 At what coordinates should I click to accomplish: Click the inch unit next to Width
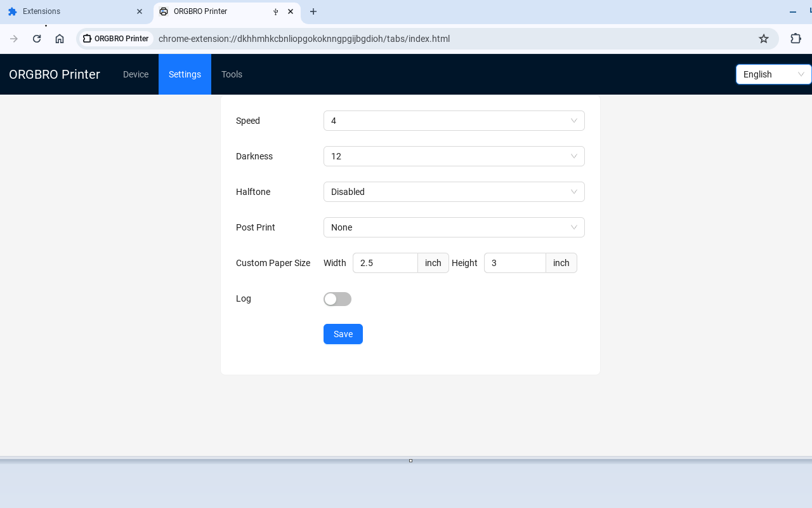pos(433,263)
